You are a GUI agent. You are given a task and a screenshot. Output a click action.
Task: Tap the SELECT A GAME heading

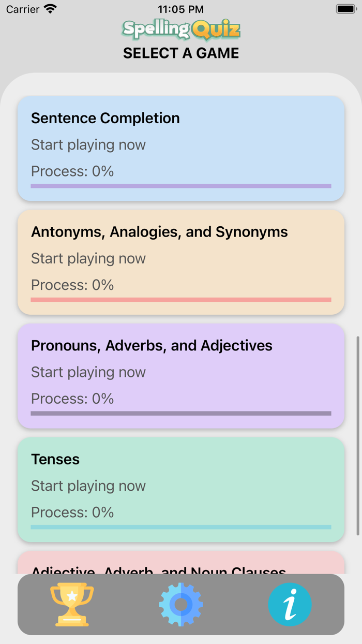click(x=181, y=53)
